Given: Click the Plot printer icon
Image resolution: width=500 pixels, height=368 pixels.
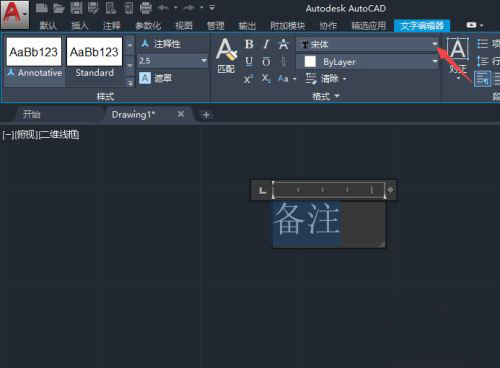Looking at the screenshot, I should [146, 8].
